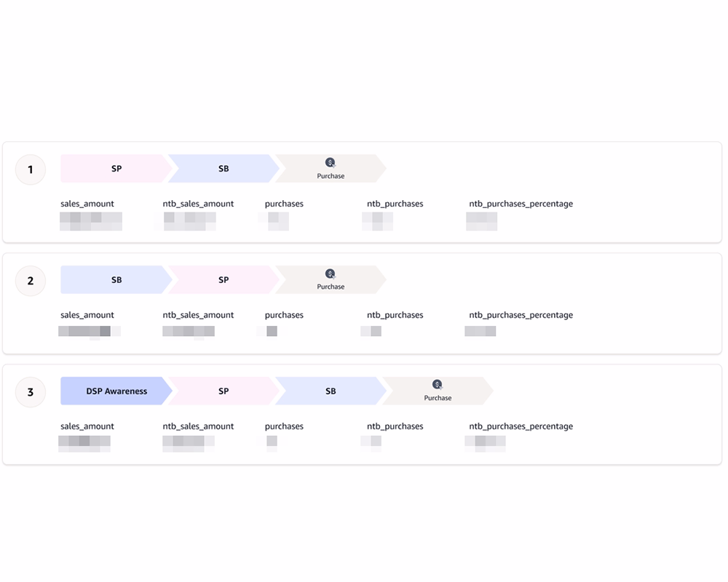This screenshot has height=582, width=728.
Task: Select rank number 3 circle badge
Action: (31, 392)
